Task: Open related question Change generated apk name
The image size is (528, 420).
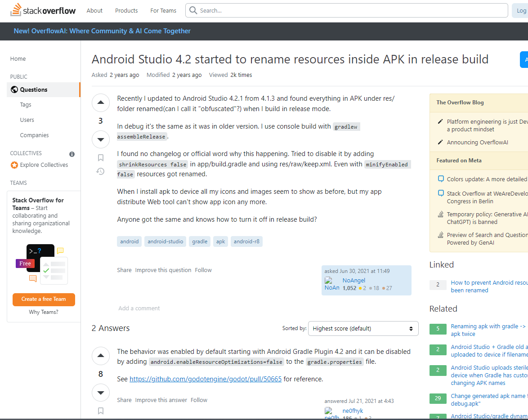Action: (x=489, y=400)
